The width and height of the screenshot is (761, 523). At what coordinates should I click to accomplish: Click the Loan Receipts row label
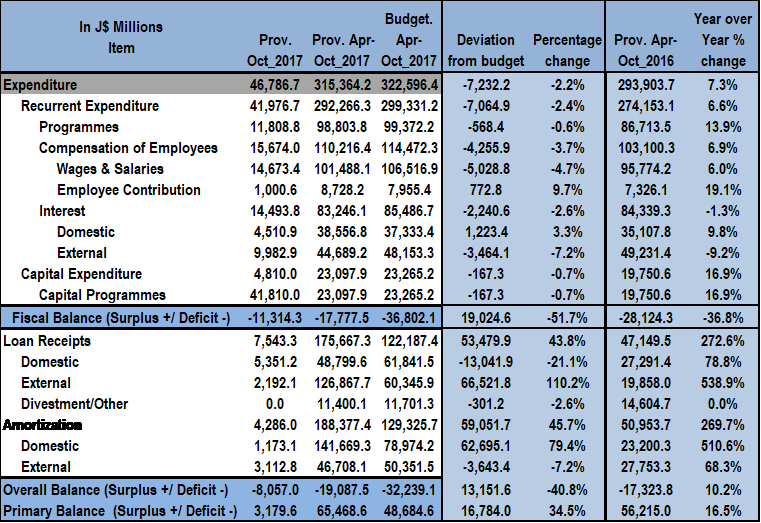[x=48, y=341]
